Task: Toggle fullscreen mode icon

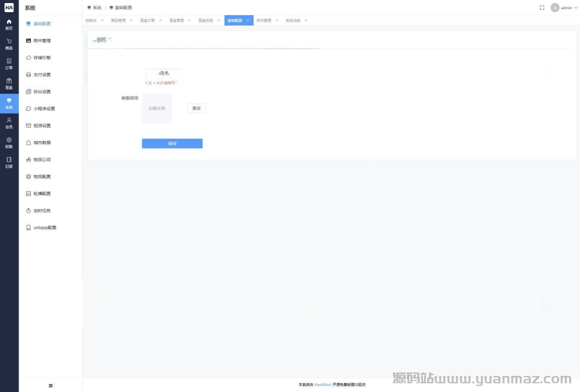Action: [x=542, y=8]
